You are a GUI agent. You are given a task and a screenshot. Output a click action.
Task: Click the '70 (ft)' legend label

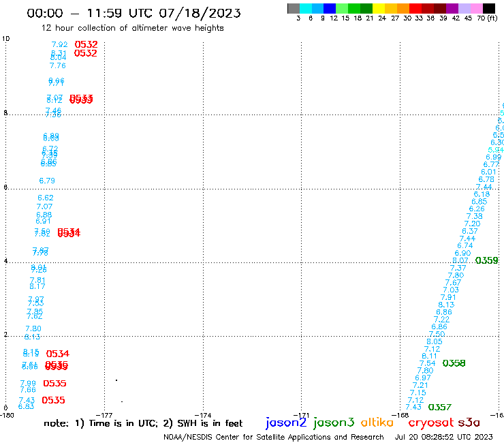click(x=487, y=18)
